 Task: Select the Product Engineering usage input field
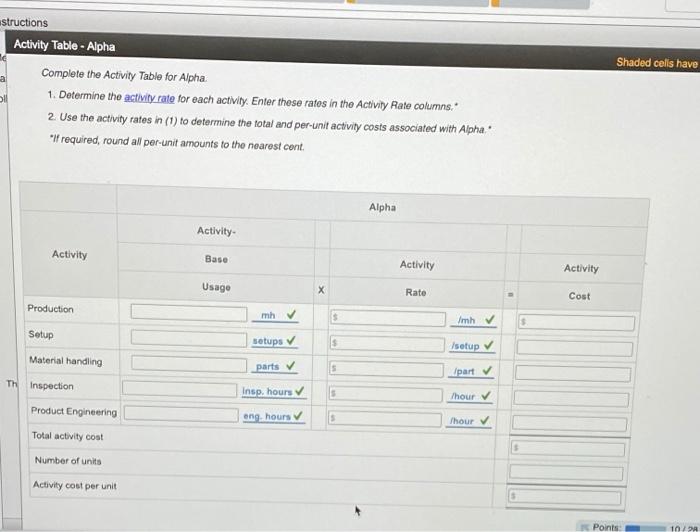tap(181, 414)
